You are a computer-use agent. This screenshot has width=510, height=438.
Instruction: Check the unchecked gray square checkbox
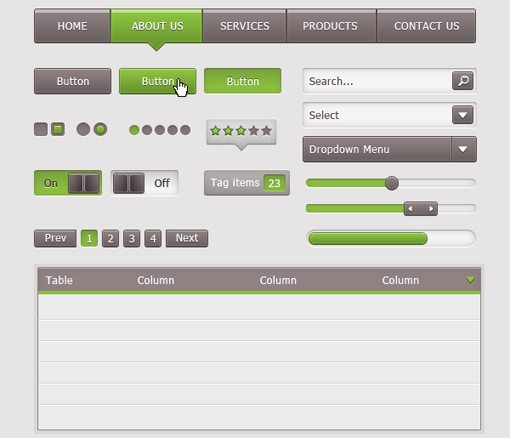click(x=41, y=129)
